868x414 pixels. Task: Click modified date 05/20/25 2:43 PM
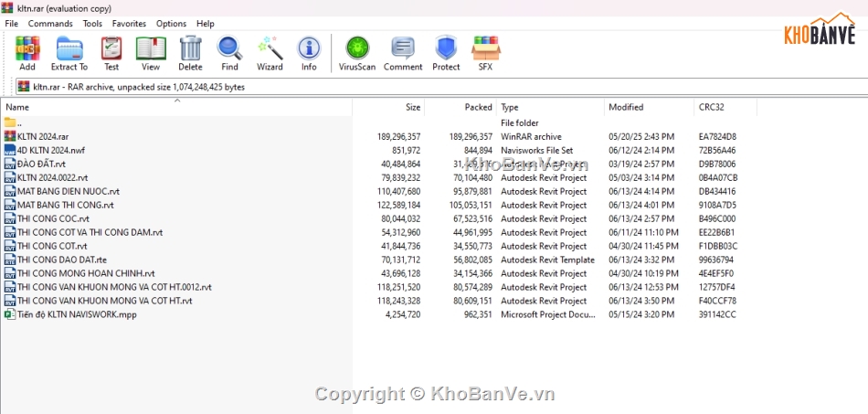(641, 136)
